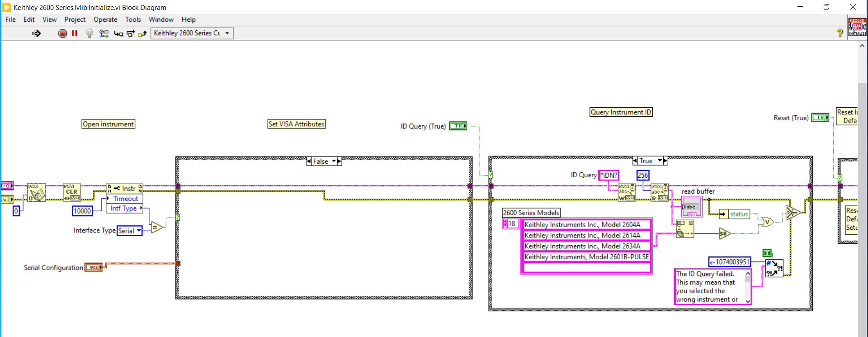Viewport: 868px width, 337px height.
Task: Click the Model 2604A array element
Action: tap(587, 224)
